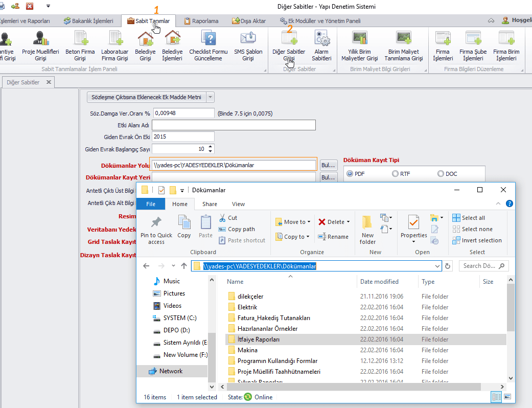Viewport: 532px width, 408px height.
Task: Open the Explorer address bar dropdown
Action: click(x=437, y=266)
